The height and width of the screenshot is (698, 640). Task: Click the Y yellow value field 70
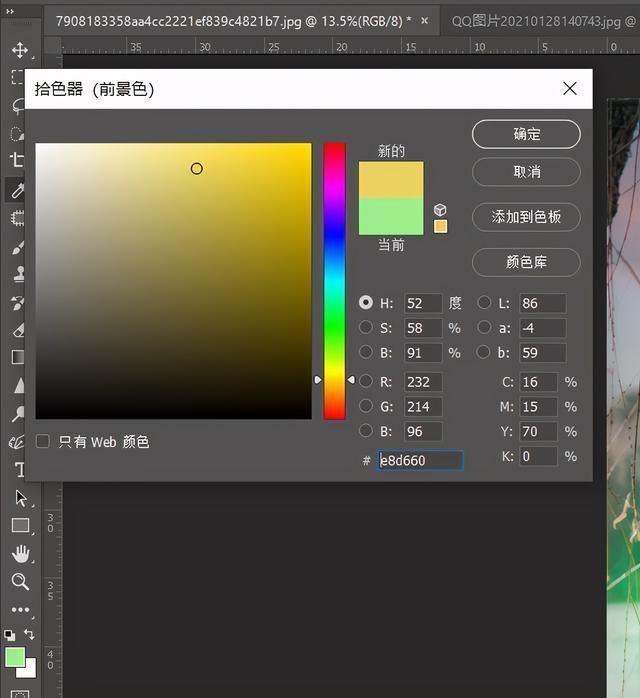tap(538, 431)
